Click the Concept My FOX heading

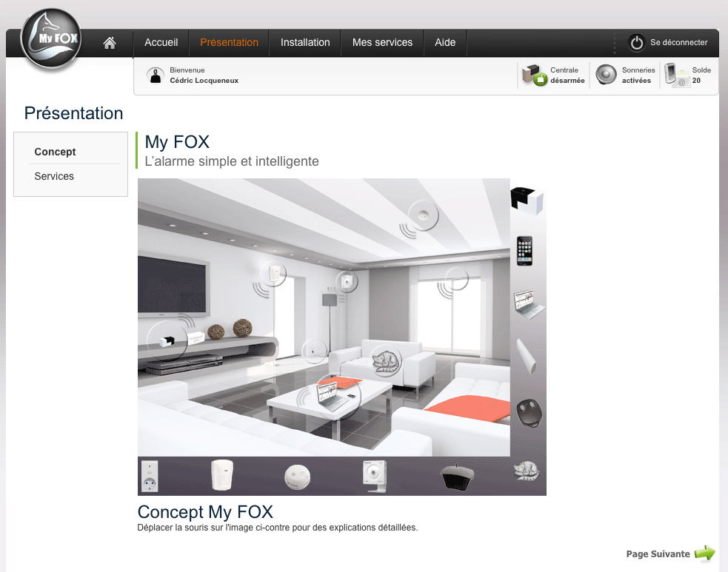(205, 512)
